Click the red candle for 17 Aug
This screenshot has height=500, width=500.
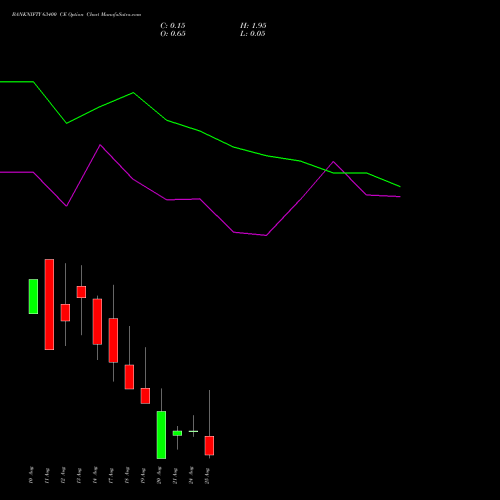point(113,340)
